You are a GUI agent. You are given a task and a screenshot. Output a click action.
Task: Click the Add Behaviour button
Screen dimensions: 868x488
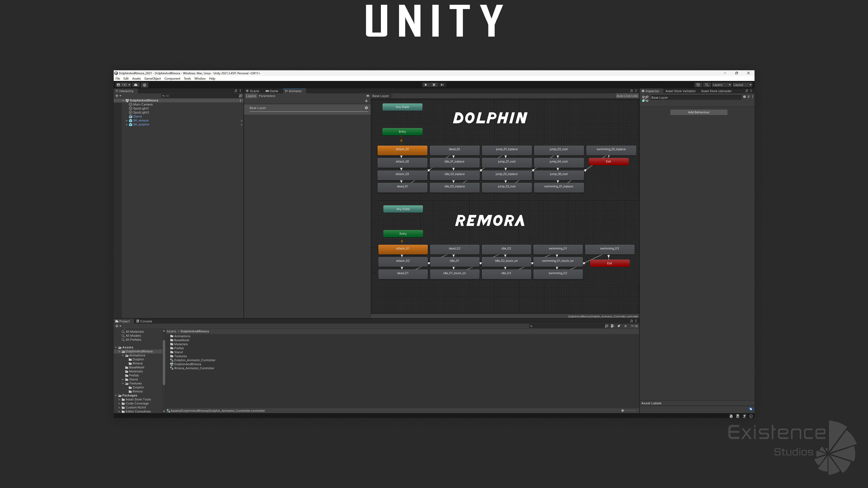coord(698,112)
